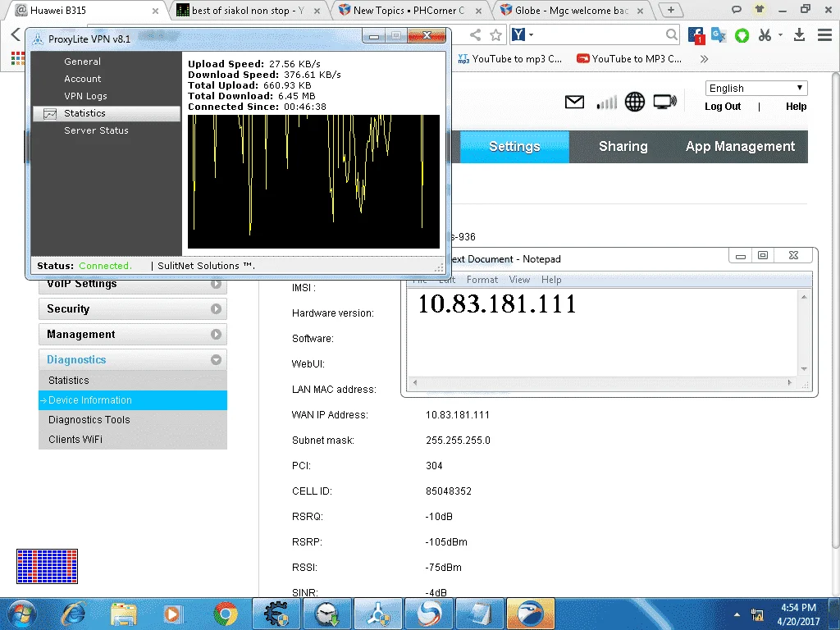The height and width of the screenshot is (630, 840).
Task: Open the Settings tab on router page
Action: (x=515, y=146)
